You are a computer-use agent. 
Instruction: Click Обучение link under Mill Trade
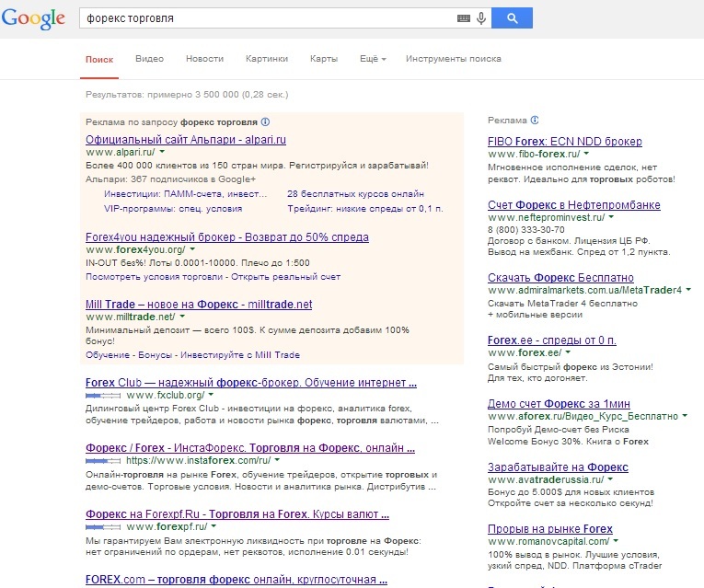pos(108,355)
